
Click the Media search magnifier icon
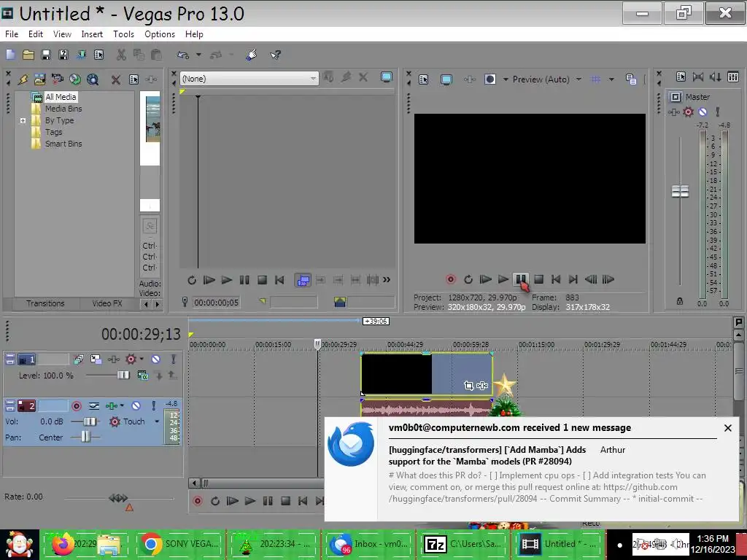tap(93, 79)
